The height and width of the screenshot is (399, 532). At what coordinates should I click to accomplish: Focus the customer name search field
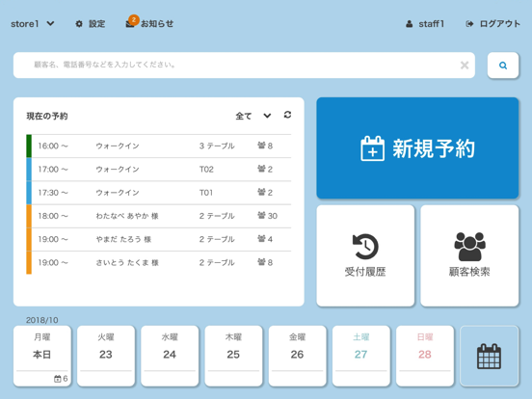pyautogui.click(x=237, y=66)
